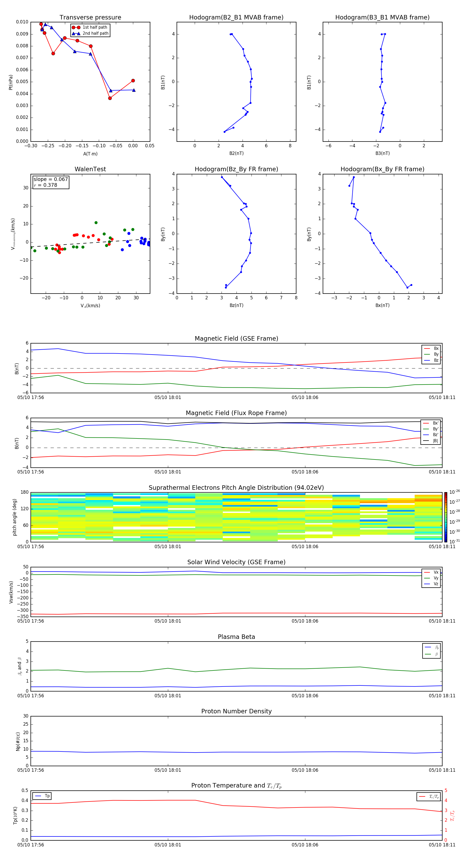Click '05/10 17:56' tick under Proton Temperature panel
This screenshot has width=473, height=868.
tap(31, 845)
